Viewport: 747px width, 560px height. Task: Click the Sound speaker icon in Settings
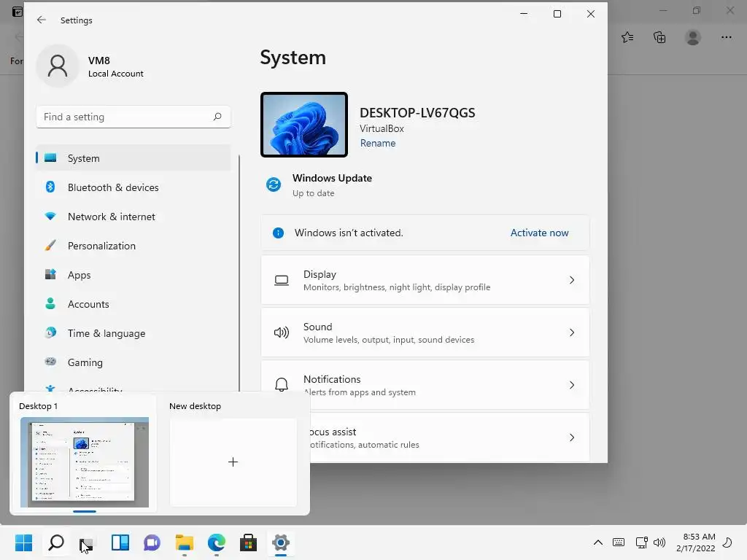tap(282, 332)
